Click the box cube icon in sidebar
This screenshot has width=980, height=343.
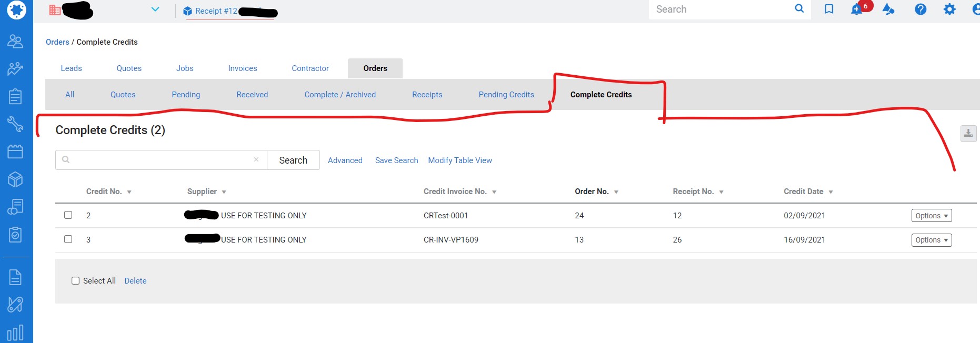15,179
